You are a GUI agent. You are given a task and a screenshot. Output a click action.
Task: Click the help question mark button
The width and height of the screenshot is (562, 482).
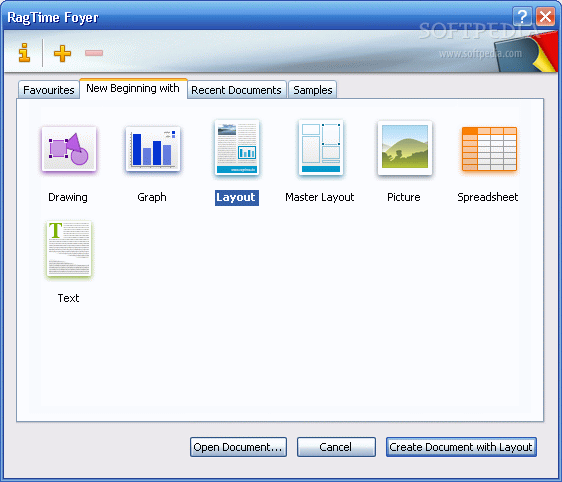[522, 16]
